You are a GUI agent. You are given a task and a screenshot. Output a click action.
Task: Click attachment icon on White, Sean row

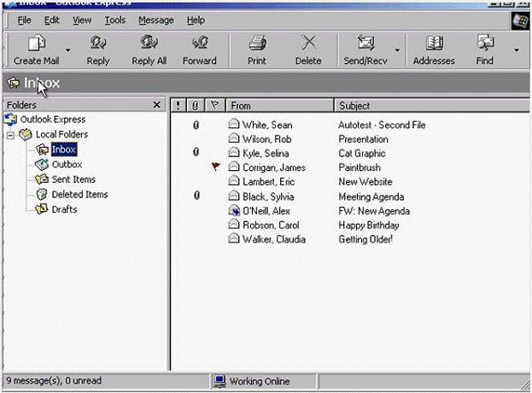196,126
